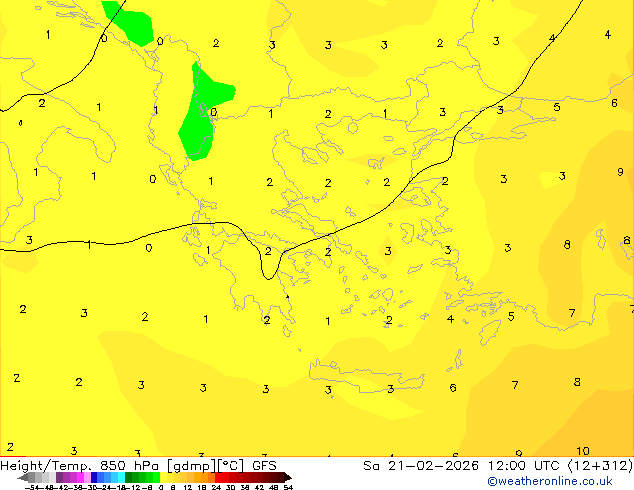Viewport: 634px width, 490px height.
Task: Click the yellow swatch at 0 in the legend
Action: pyautogui.click(x=163, y=477)
